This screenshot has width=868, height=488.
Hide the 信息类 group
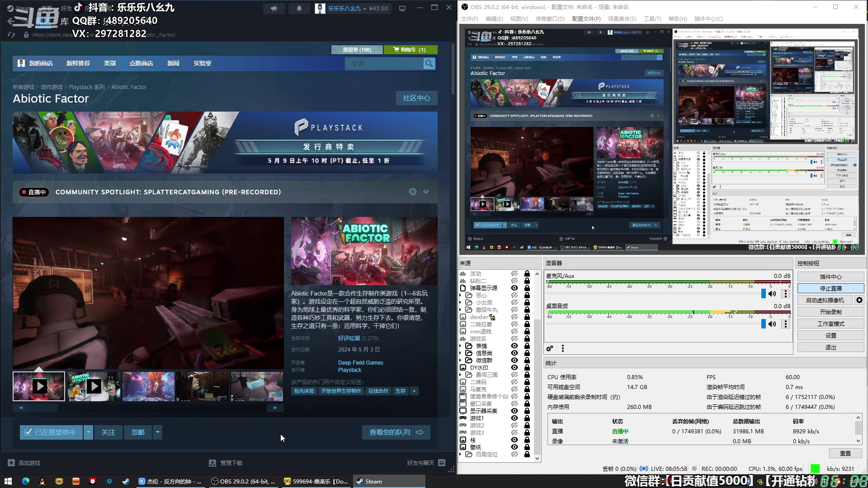[514, 353]
